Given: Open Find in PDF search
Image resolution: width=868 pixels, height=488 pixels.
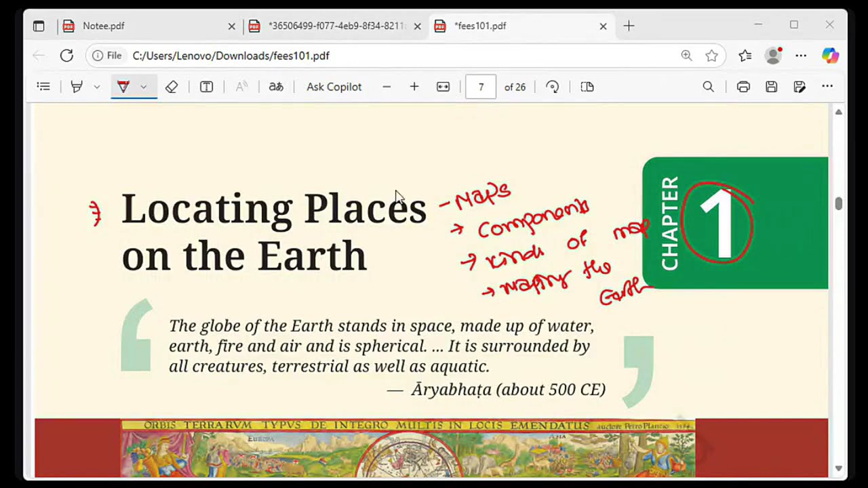Looking at the screenshot, I should tap(709, 87).
